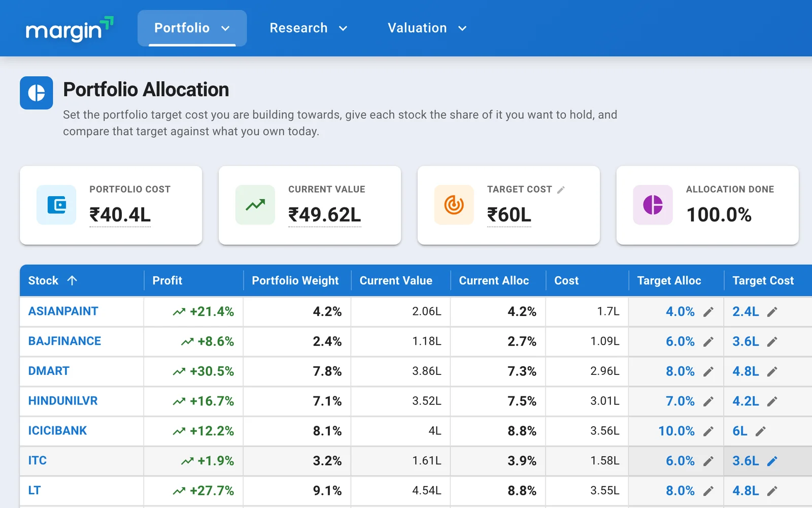Click the ₹40.4L portfolio cost value
This screenshot has width=812, height=508.
coord(120,215)
